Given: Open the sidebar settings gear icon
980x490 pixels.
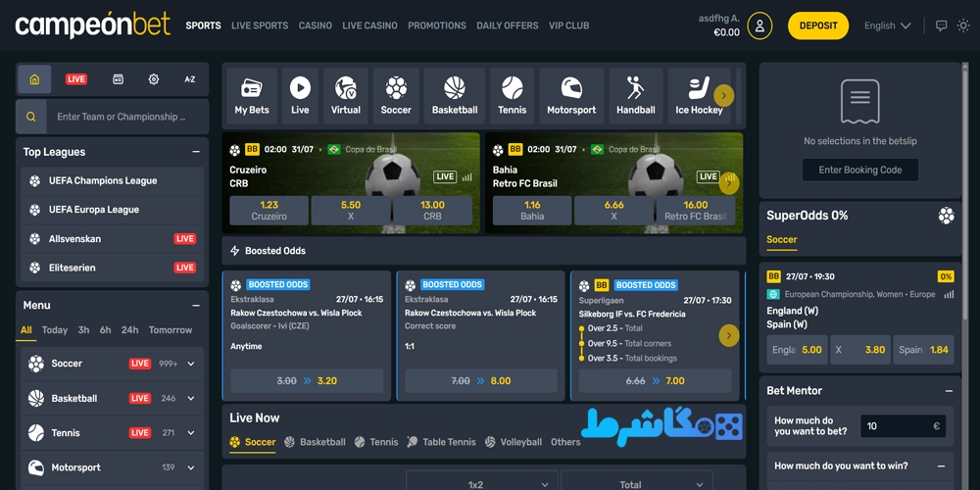Looking at the screenshot, I should pyautogui.click(x=154, y=79).
